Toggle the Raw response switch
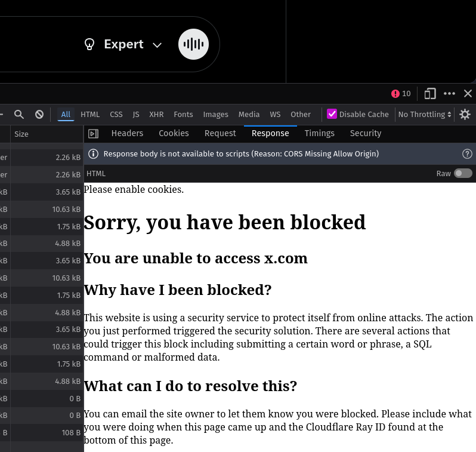The width and height of the screenshot is (476, 452). pyautogui.click(x=463, y=173)
